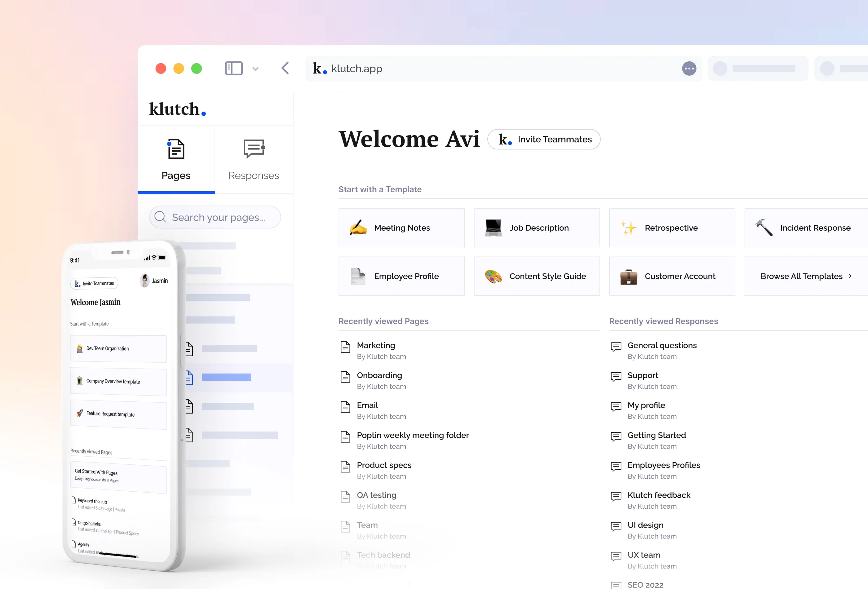Open the Customer Account template

pos(672,276)
